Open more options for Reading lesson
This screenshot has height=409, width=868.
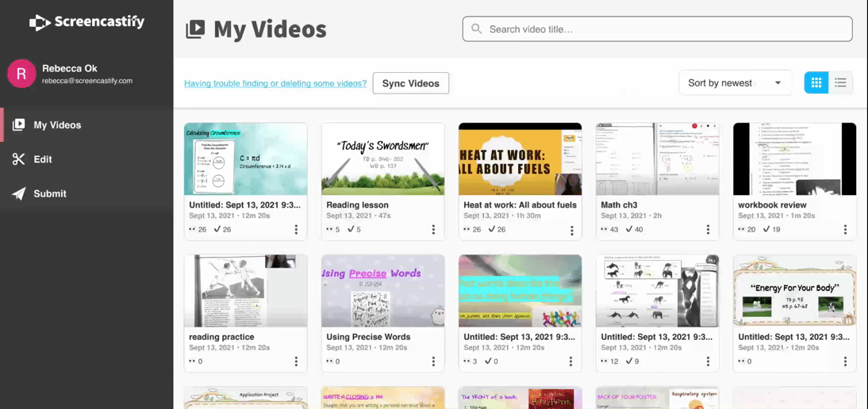pos(433,229)
